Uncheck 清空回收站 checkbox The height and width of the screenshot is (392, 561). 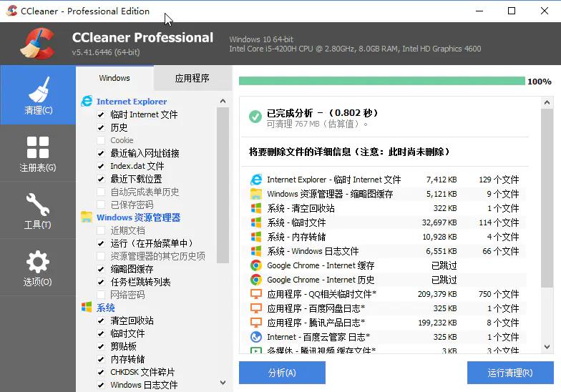coord(102,320)
